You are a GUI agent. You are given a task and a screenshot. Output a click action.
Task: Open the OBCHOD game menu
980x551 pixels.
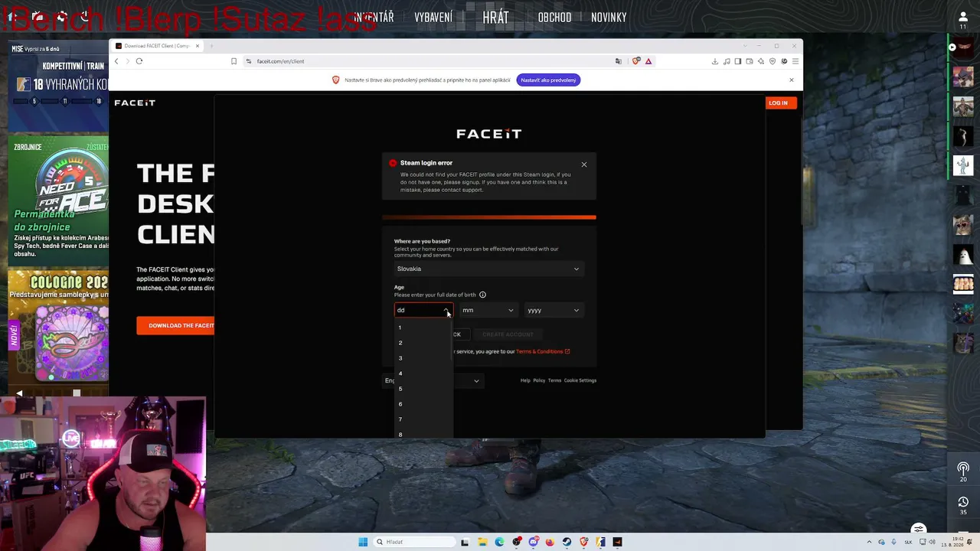[554, 17]
